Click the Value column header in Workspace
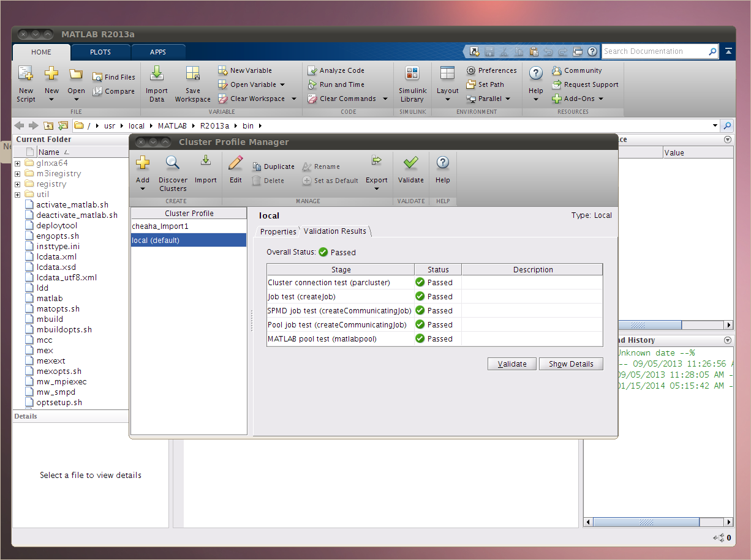Viewport: 751px width, 560px height. [x=697, y=152]
